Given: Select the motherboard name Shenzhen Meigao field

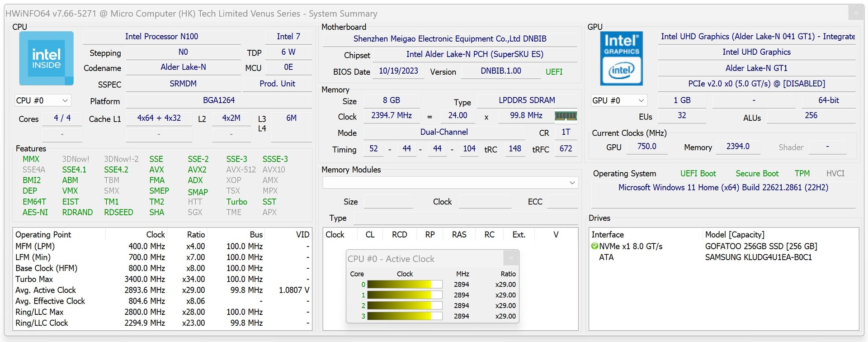Looking at the screenshot, I should click(x=450, y=39).
